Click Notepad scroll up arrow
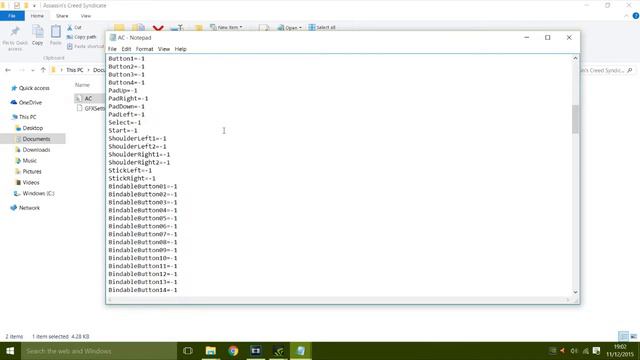 (575, 58)
